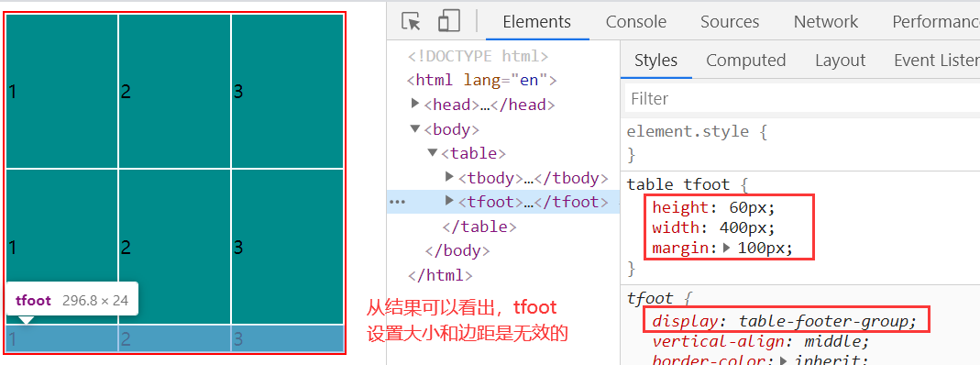
Task: Switch to the Elements tab
Action: click(537, 22)
